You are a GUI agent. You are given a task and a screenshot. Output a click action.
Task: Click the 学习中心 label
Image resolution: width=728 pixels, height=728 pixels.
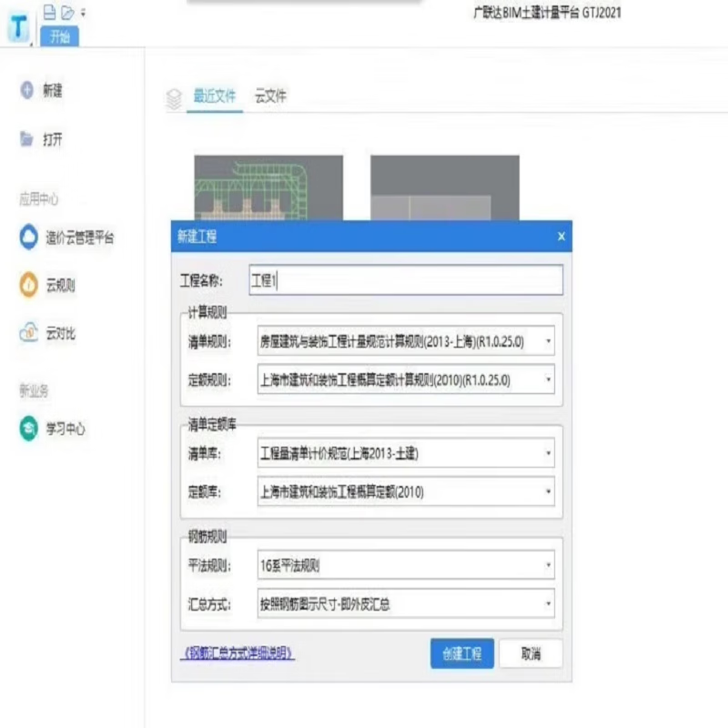click(66, 429)
